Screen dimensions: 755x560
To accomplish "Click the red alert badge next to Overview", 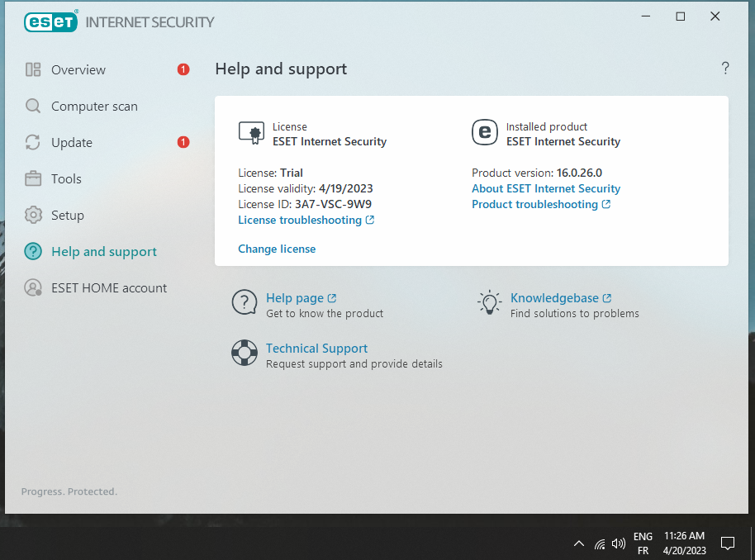I will 183,70.
